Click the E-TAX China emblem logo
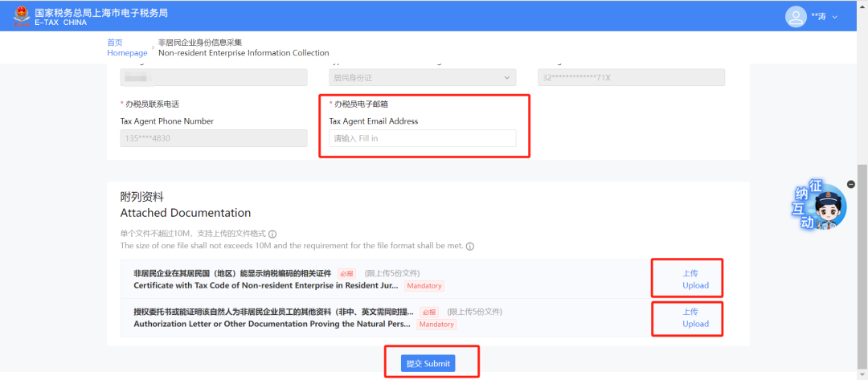Screen dimensions: 868x380 (x=21, y=17)
